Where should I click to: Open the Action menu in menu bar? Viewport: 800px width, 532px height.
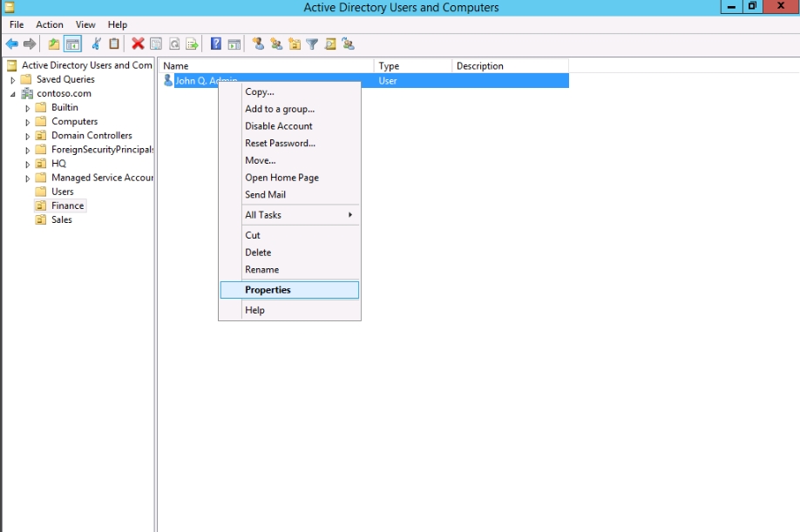coord(50,24)
